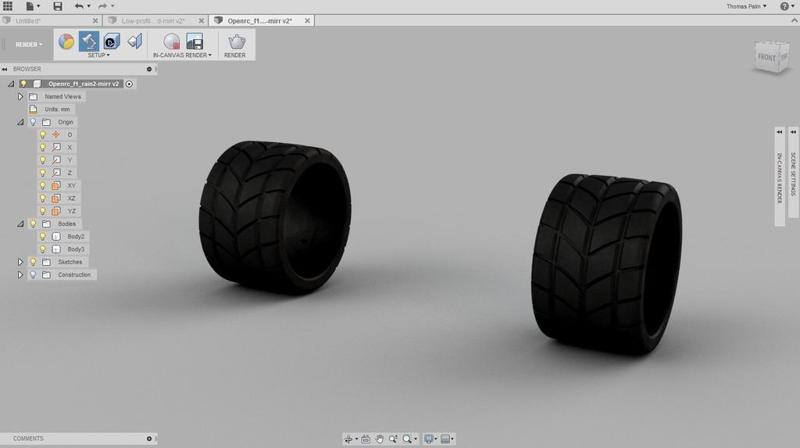Collapse the root Openrc_f1_rain2-mirr node

pos(11,84)
